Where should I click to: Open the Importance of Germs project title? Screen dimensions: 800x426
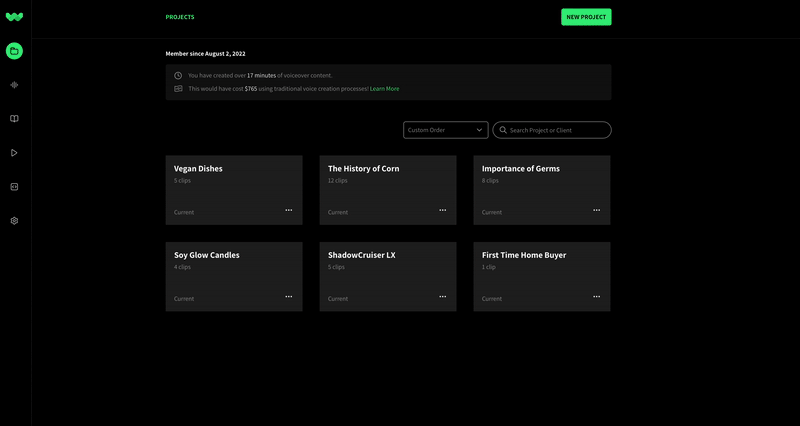520,169
